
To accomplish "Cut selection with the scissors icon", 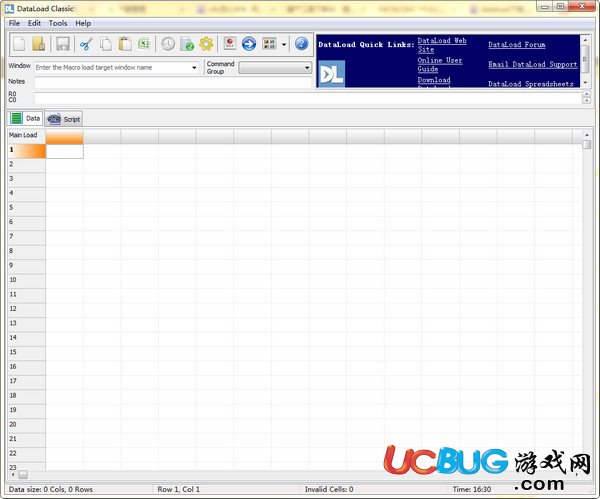I will click(x=86, y=44).
